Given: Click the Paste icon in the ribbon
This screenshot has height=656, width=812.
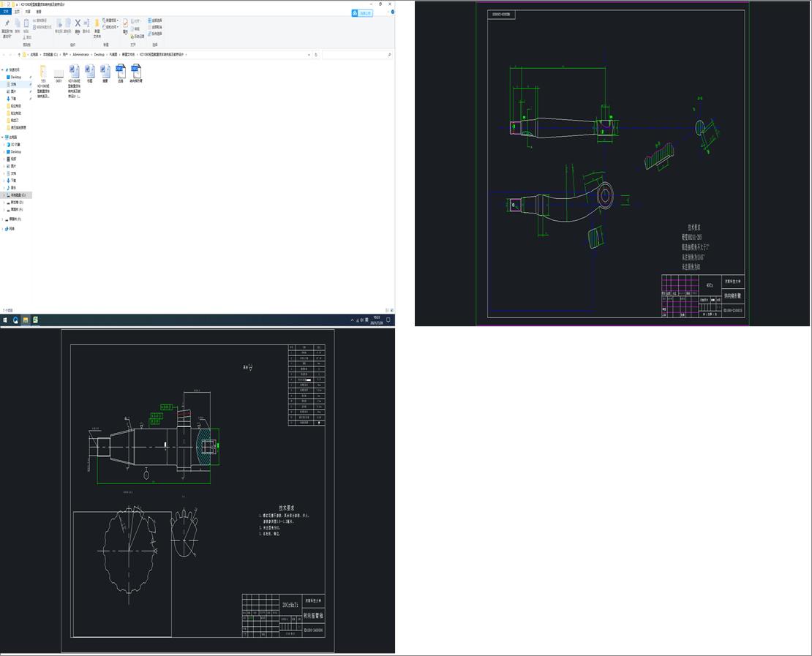Looking at the screenshot, I should pyautogui.click(x=26, y=23).
